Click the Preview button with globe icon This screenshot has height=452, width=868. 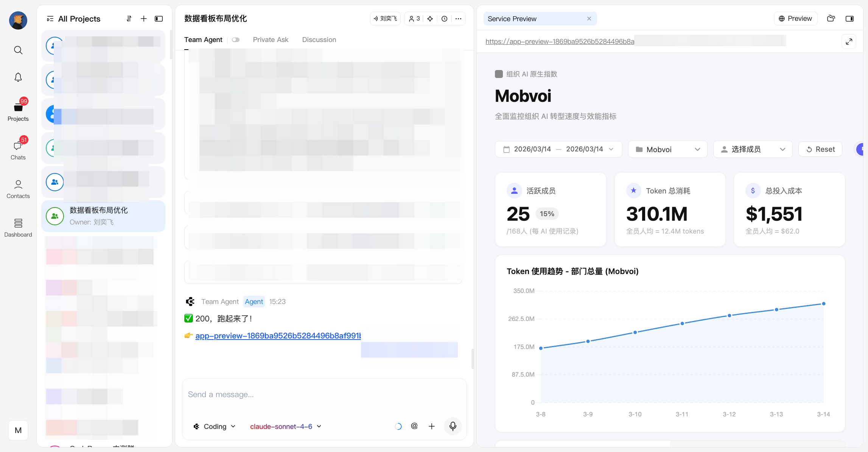point(795,19)
